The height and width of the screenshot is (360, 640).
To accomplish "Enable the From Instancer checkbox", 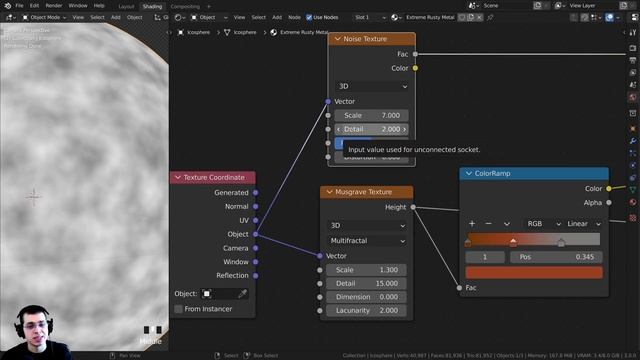I will tap(178, 309).
